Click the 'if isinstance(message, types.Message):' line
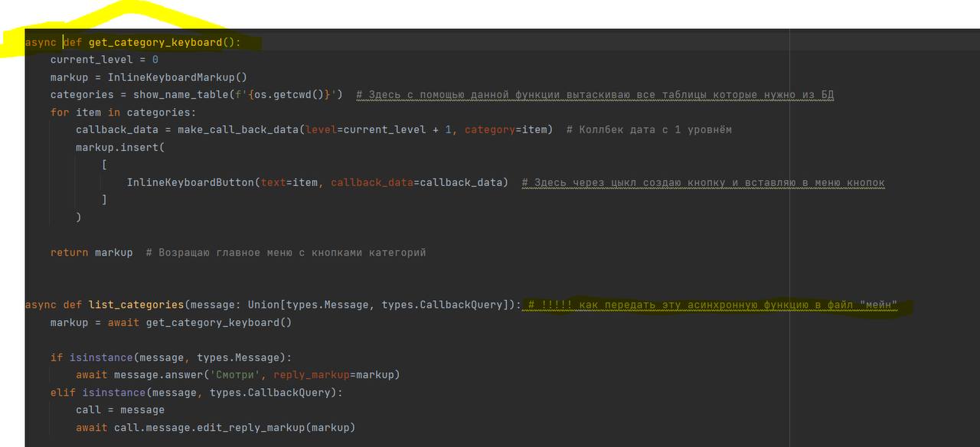Viewport: 980px width, 447px height. (x=171, y=357)
